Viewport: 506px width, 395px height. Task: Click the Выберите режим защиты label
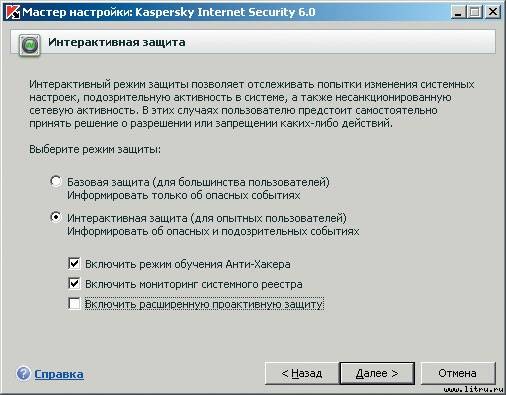pyautogui.click(x=95, y=149)
